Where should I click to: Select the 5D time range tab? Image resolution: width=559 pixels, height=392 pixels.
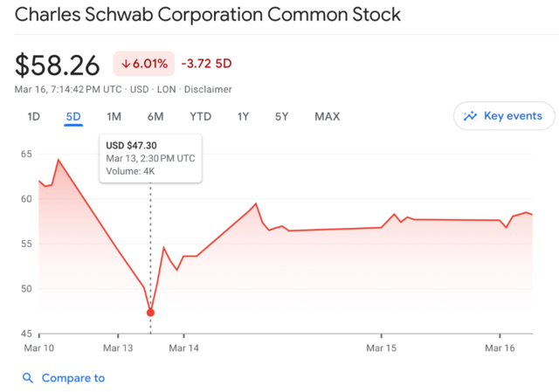73,117
